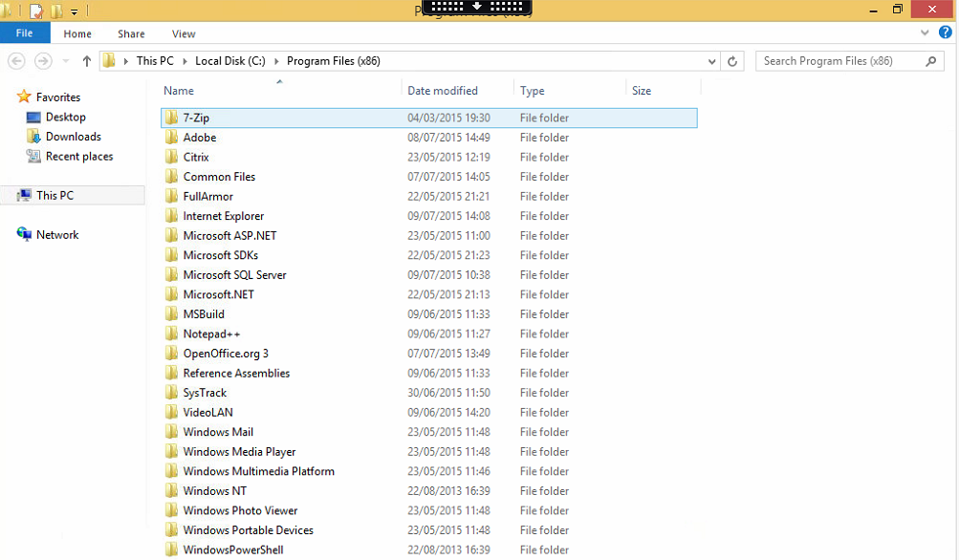
Task: Go up one folder level
Action: [86, 61]
